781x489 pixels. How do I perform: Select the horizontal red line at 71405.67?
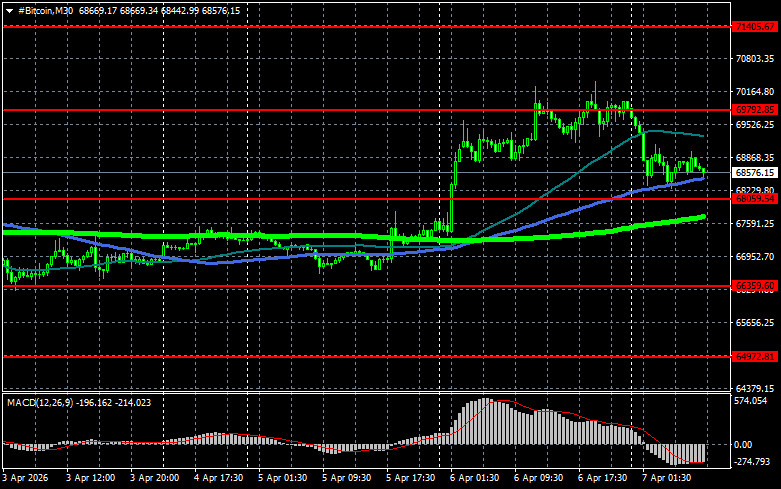tap(367, 26)
